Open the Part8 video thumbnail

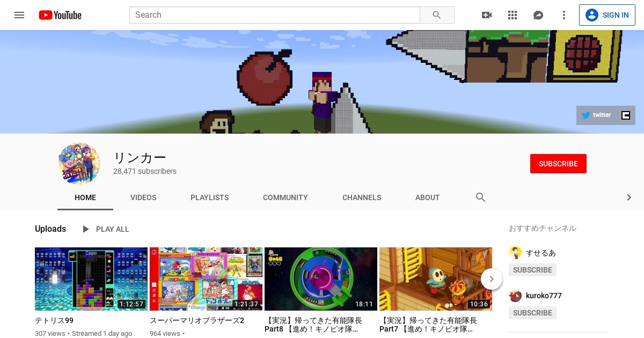coord(321,279)
